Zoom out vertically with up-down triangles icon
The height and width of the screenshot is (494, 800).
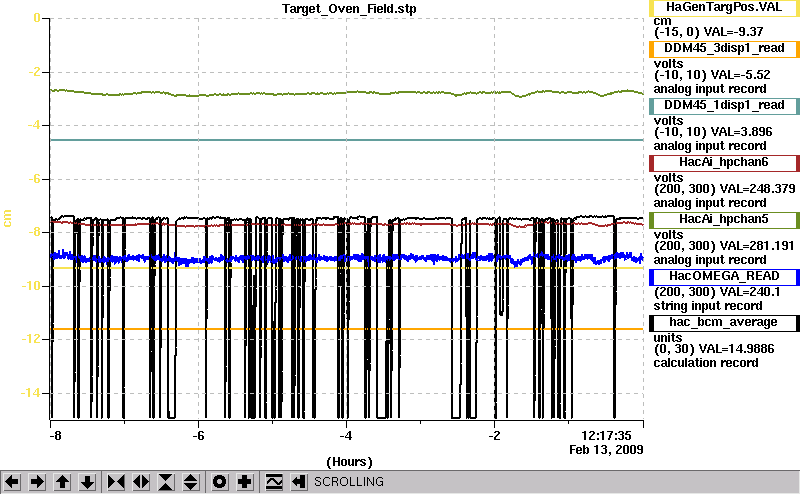(191, 482)
